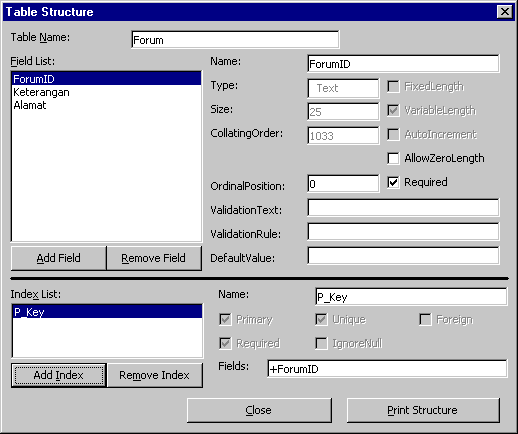This screenshot has height=434, width=518.
Task: Click the Close button at bottom
Action: [x=259, y=410]
